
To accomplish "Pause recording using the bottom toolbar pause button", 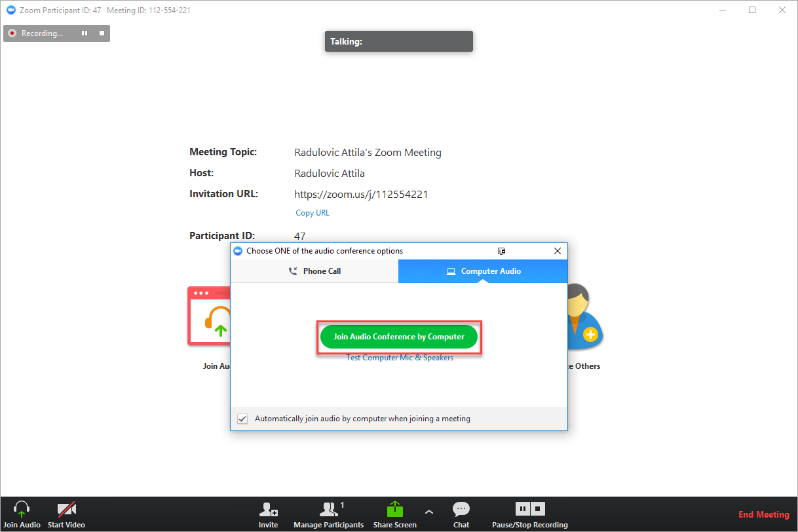I will pos(522,508).
